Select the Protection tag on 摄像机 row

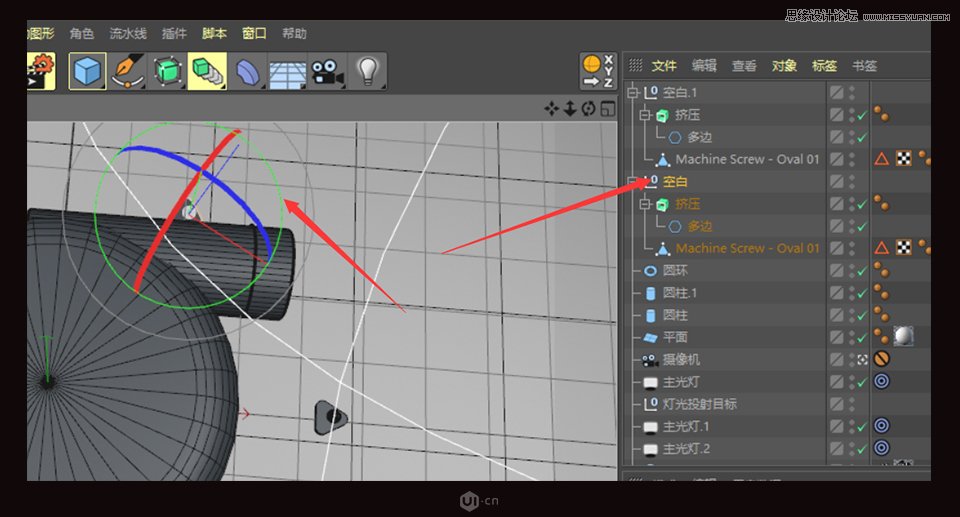[x=881, y=359]
